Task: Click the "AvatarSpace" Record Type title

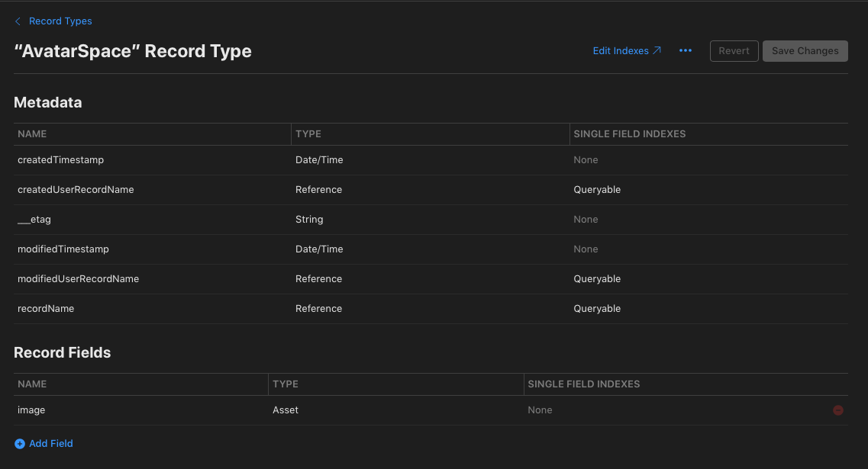Action: point(133,51)
